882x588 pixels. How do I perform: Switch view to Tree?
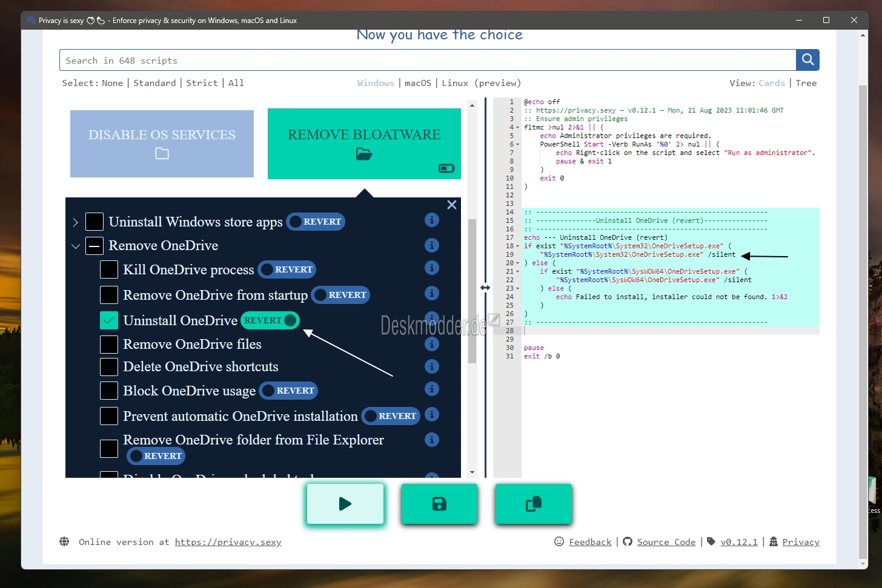pyautogui.click(x=806, y=83)
